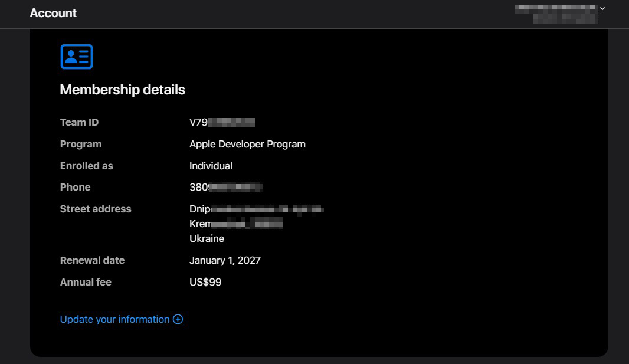Select the Ukraine country line
The height and width of the screenshot is (364, 629).
click(x=207, y=238)
